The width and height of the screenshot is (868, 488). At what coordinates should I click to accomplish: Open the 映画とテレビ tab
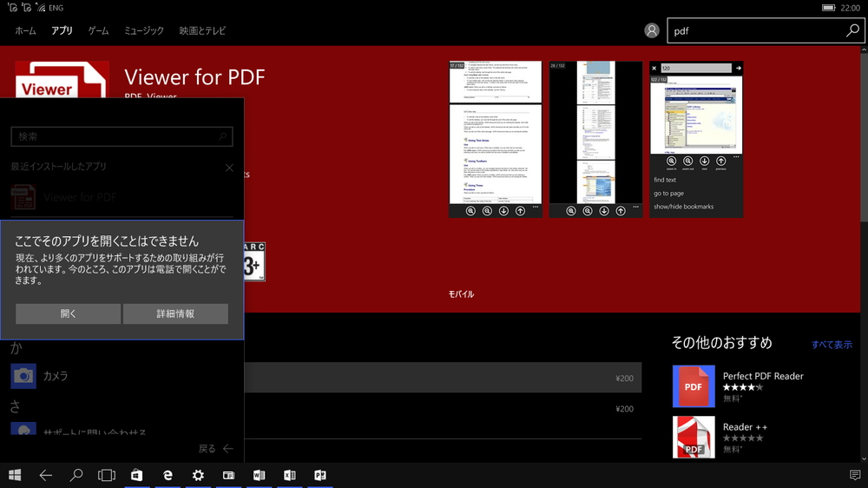coord(202,30)
